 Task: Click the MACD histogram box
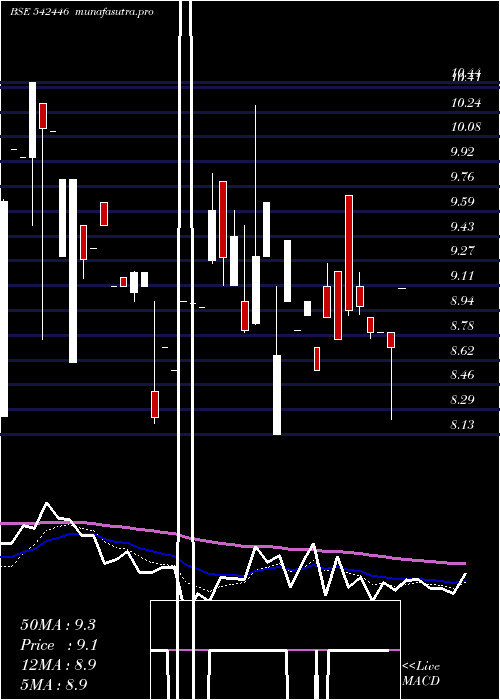point(275,650)
